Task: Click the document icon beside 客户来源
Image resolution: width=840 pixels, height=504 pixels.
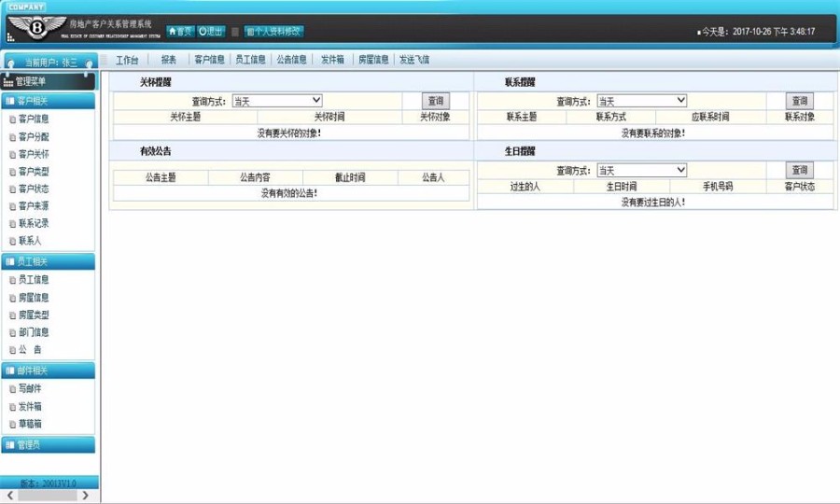Action: click(x=12, y=206)
